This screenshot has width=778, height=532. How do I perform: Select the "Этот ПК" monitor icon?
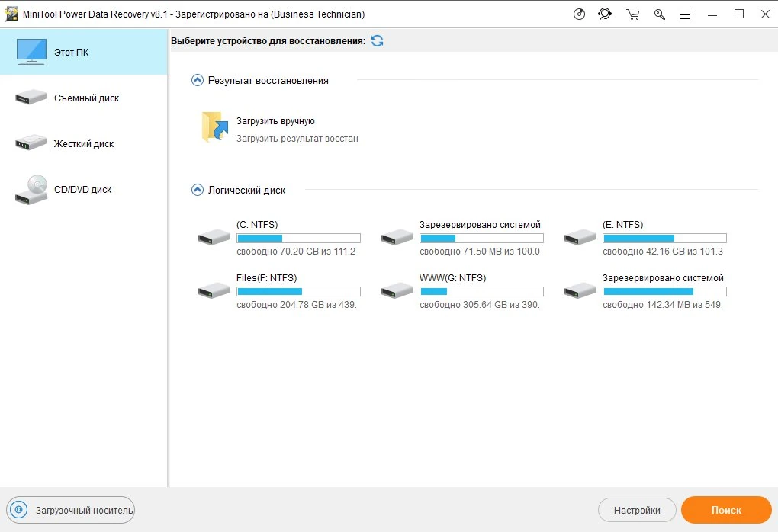click(31, 52)
